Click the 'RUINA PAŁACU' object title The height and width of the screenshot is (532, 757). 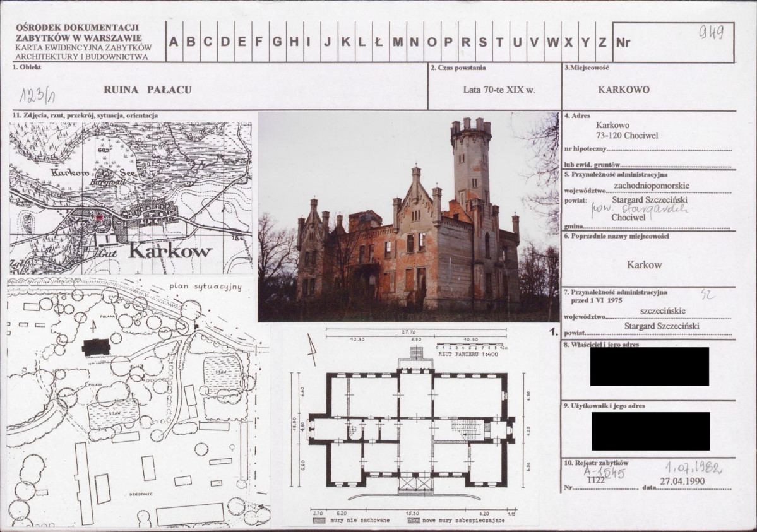[x=147, y=90]
